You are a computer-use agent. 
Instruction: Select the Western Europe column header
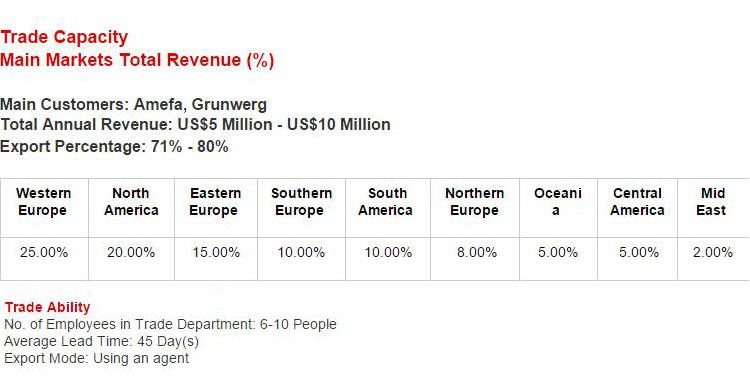44,202
